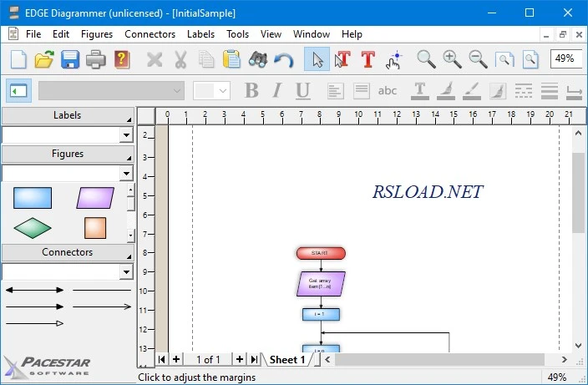This screenshot has height=385, width=588.
Task: Open help book icon with question mark
Action: coord(122,59)
